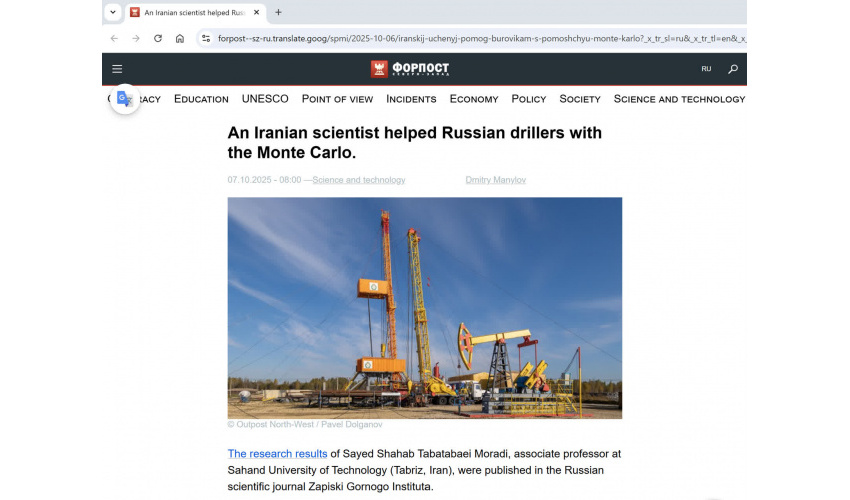
Task: Go back using the browser back arrow
Action: [x=114, y=39]
